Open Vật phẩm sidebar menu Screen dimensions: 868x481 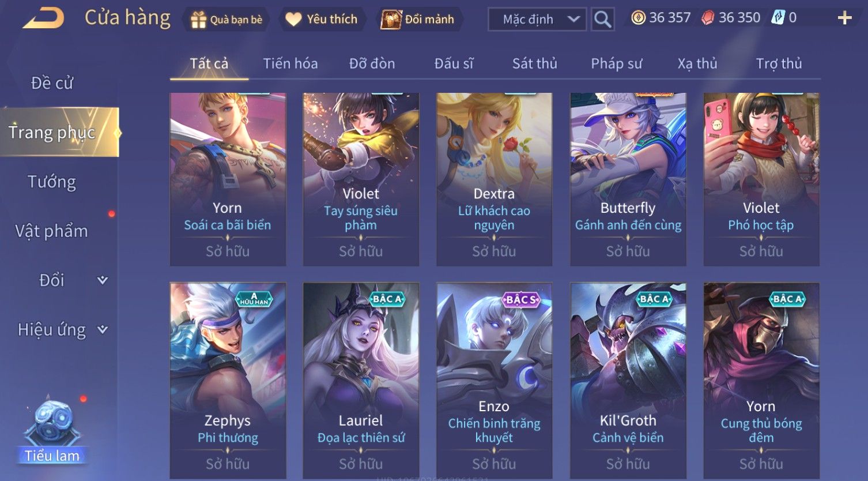pos(52,231)
